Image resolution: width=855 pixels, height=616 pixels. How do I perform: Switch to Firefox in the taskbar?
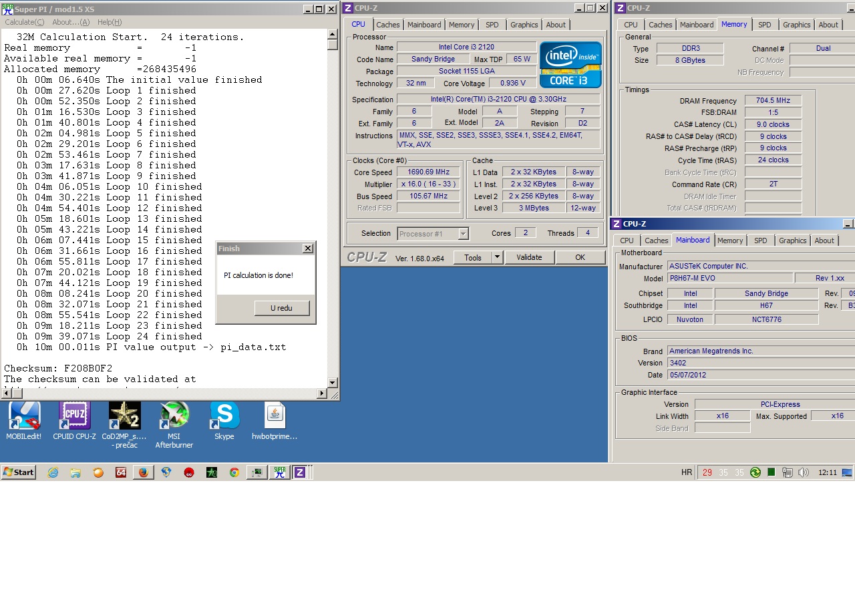(x=144, y=472)
